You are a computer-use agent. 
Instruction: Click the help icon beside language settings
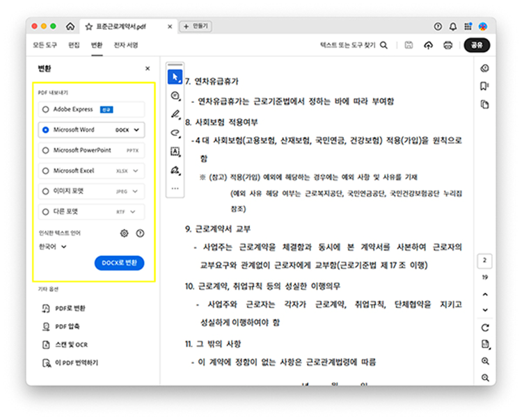(140, 234)
